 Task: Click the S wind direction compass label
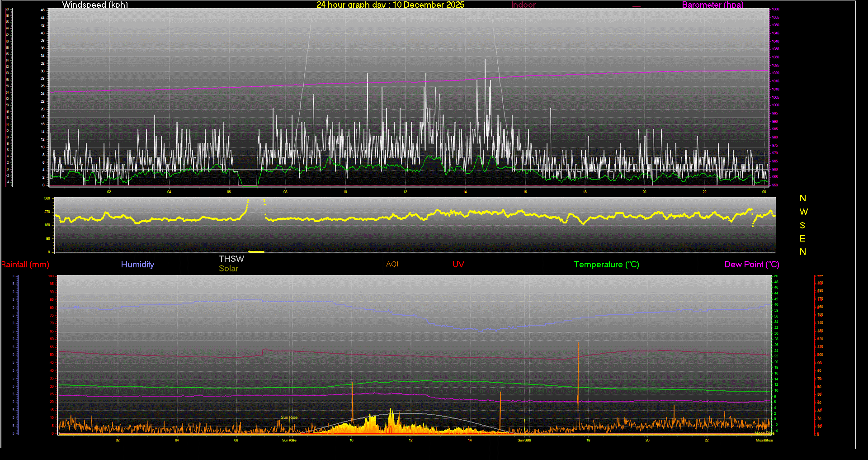click(802, 225)
